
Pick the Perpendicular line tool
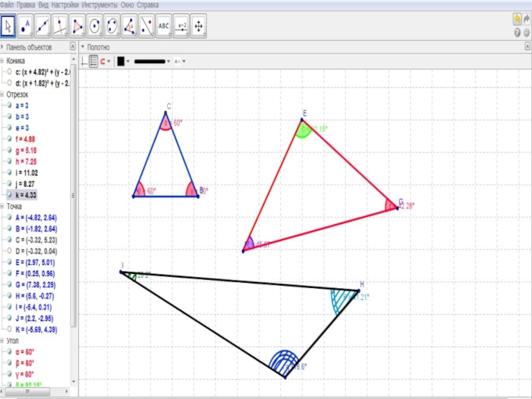tap(61, 27)
